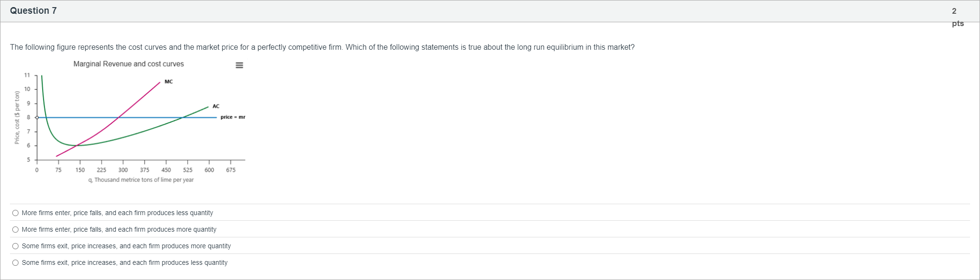Viewport: 980px width, 280px height.
Task: Click the 300 tick label on x-axis
Action: click(123, 170)
